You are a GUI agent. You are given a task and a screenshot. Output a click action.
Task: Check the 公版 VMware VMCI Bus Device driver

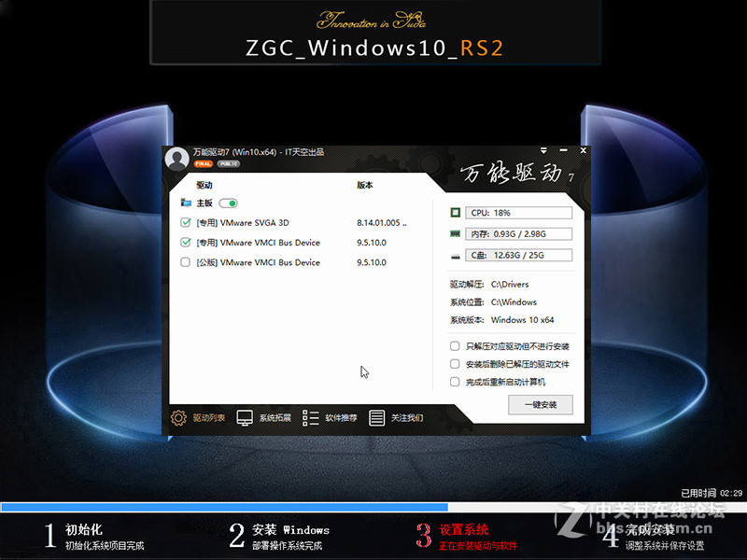click(x=186, y=262)
